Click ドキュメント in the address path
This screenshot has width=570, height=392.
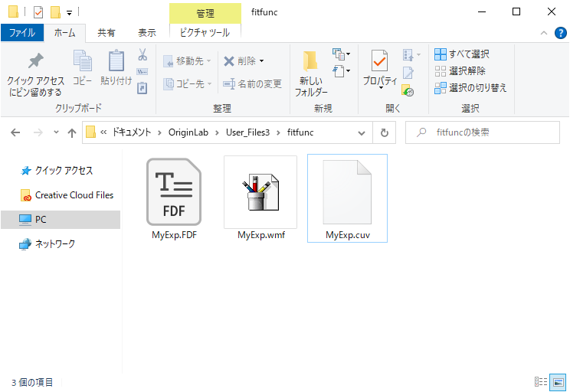point(131,132)
